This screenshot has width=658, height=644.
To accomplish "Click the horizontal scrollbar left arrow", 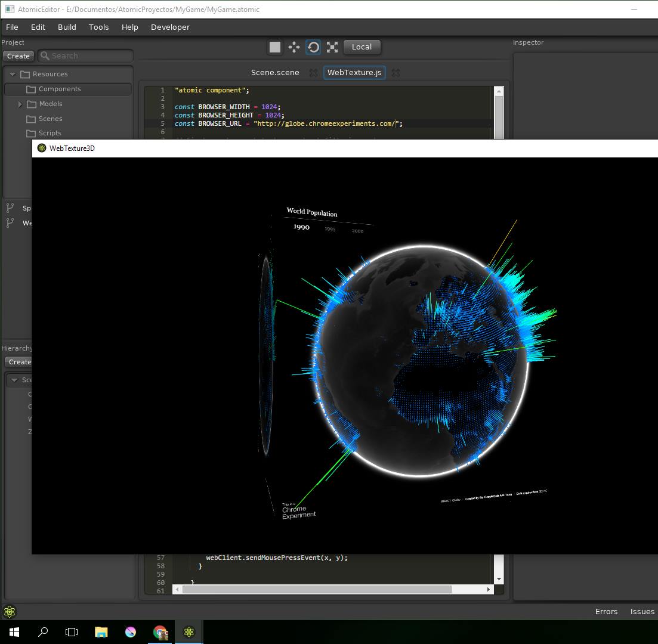I will point(178,590).
